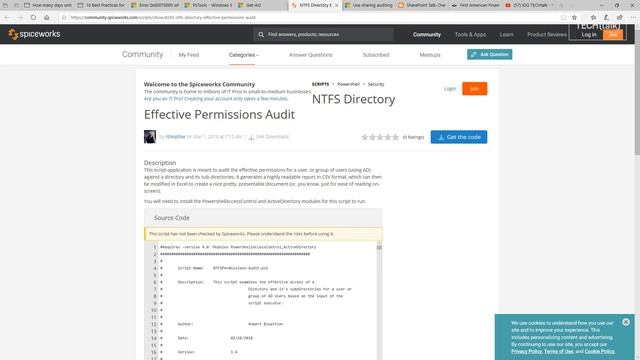Click the author avatar thumbnail

[x=150, y=137]
